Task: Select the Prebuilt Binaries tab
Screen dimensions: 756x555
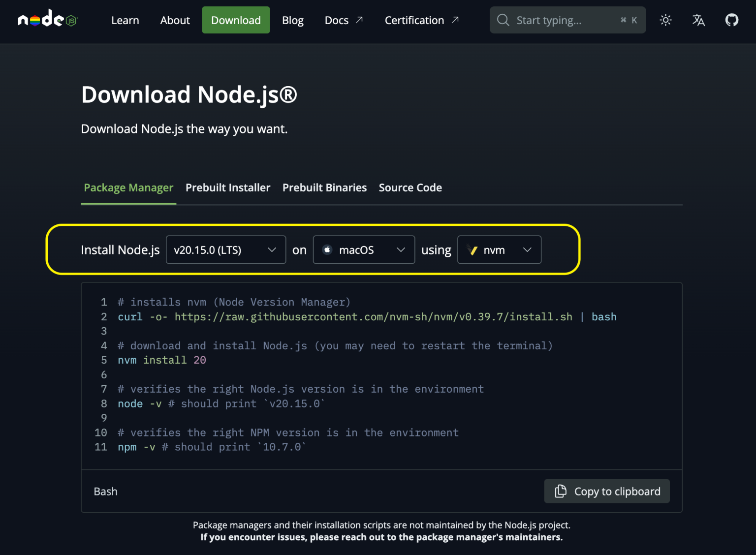Action: click(x=324, y=187)
